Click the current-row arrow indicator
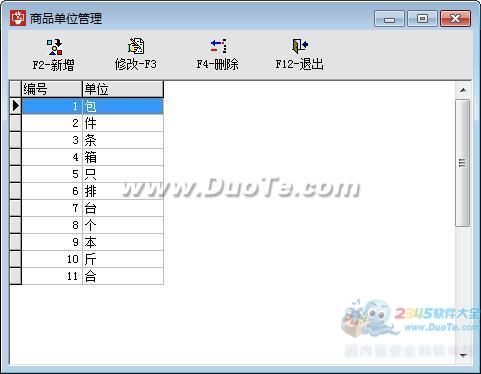Screen dimensions: 481x374 [x=15, y=106]
